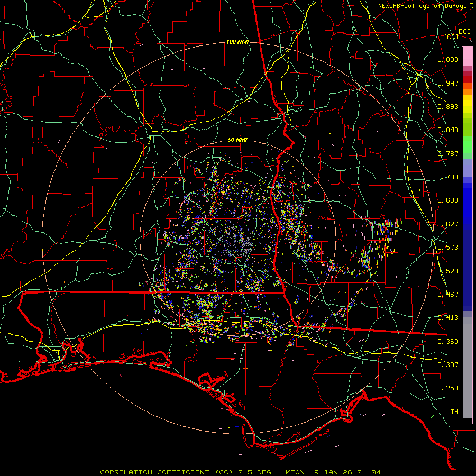This screenshot has width=476, height=476.
Task: Click the 0.787 color scale value
Action: click(448, 153)
